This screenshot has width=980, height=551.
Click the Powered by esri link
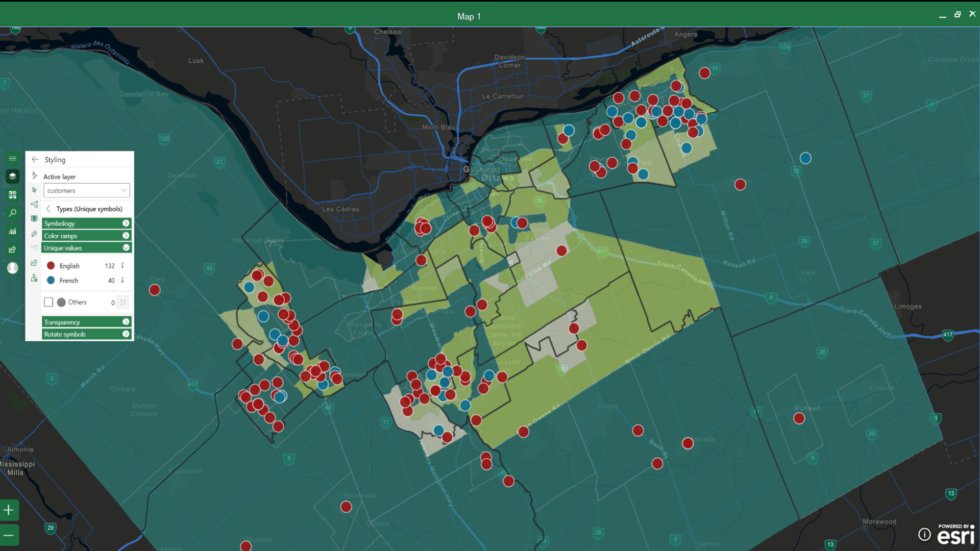pos(957,535)
